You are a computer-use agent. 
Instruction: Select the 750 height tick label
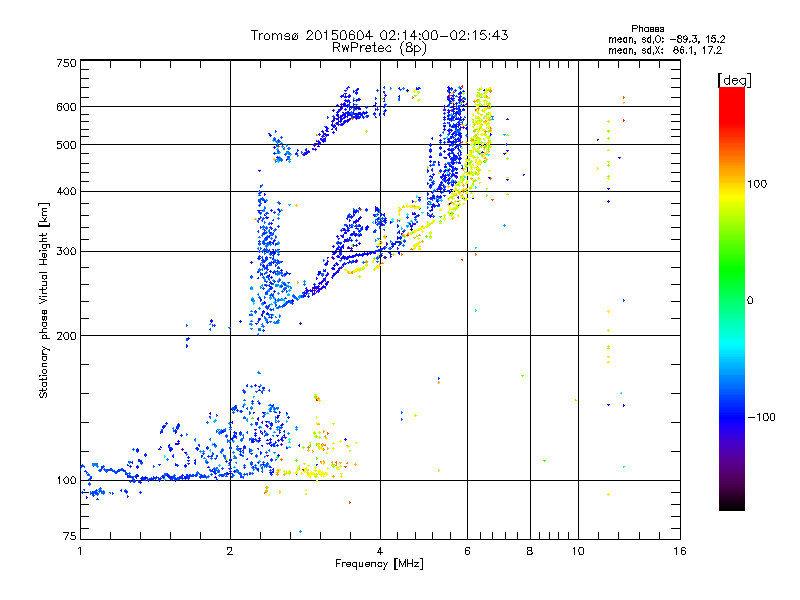pyautogui.click(x=66, y=63)
